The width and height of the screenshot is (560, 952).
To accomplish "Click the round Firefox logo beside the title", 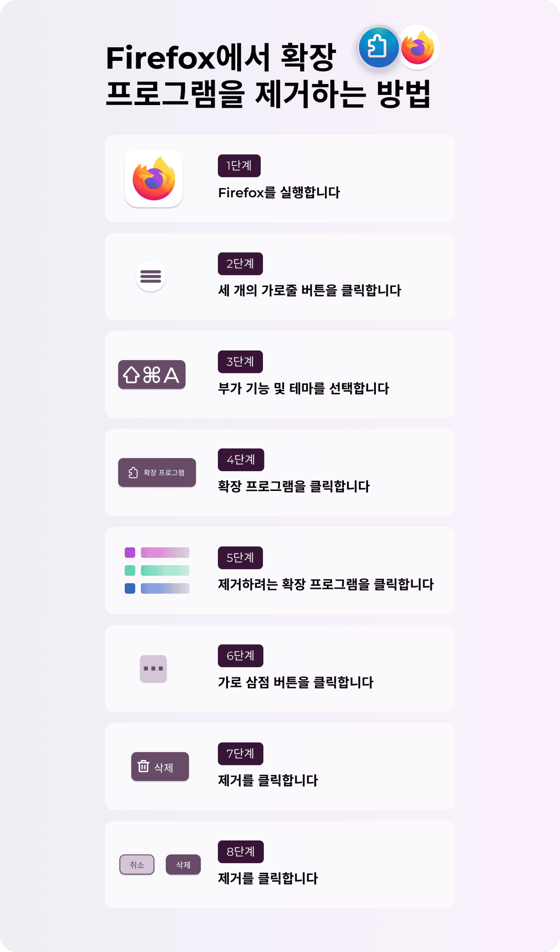I will point(418,47).
